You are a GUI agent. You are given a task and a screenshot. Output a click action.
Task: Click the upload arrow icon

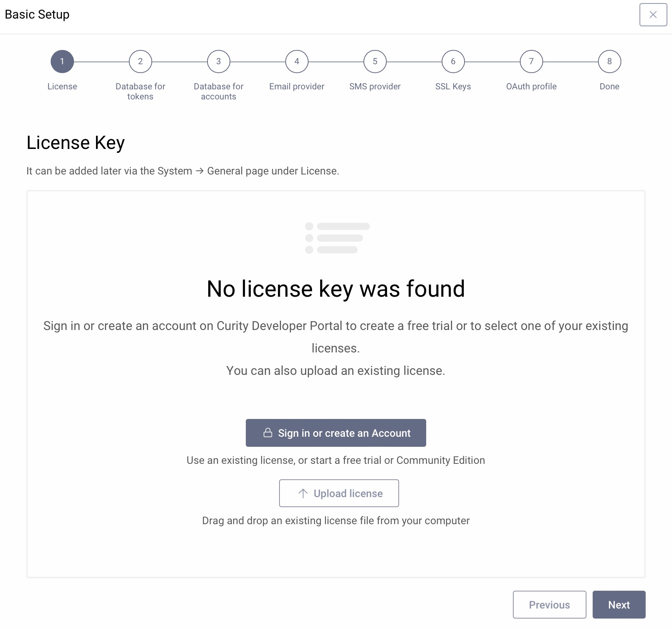coord(302,493)
